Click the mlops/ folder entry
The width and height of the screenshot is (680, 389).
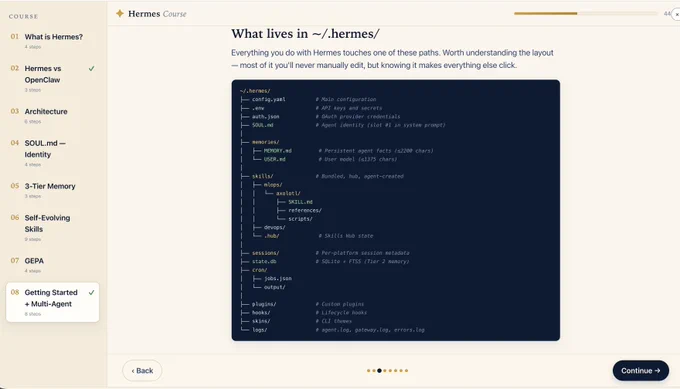pos(273,185)
